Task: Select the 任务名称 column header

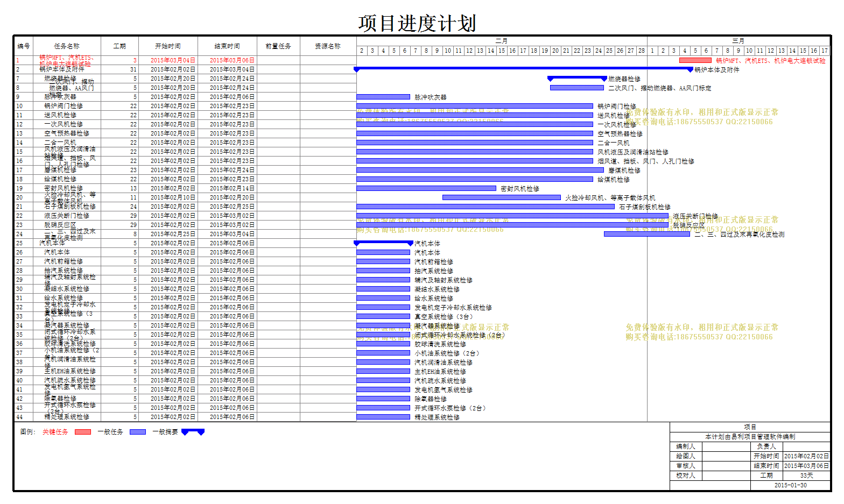Action: [x=67, y=46]
